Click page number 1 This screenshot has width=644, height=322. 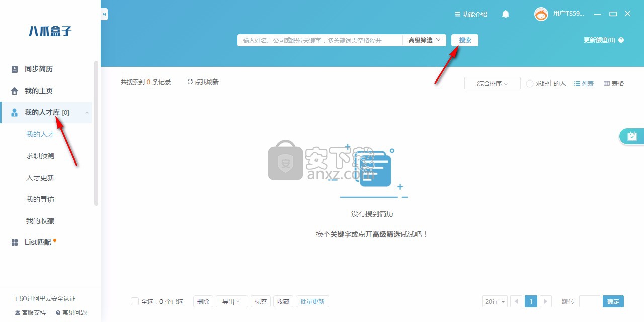(531, 301)
